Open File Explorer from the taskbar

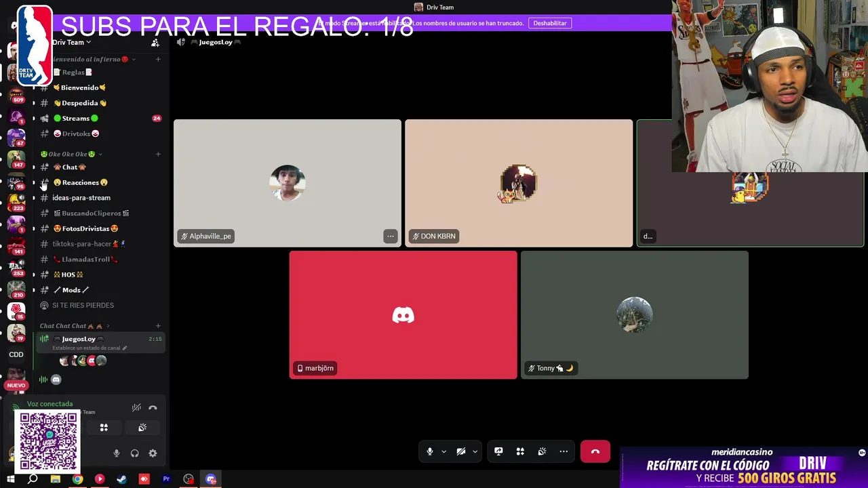[x=56, y=479]
